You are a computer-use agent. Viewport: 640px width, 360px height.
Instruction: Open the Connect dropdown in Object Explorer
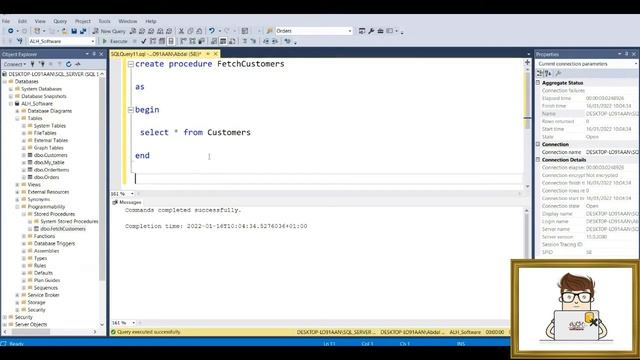(14, 64)
